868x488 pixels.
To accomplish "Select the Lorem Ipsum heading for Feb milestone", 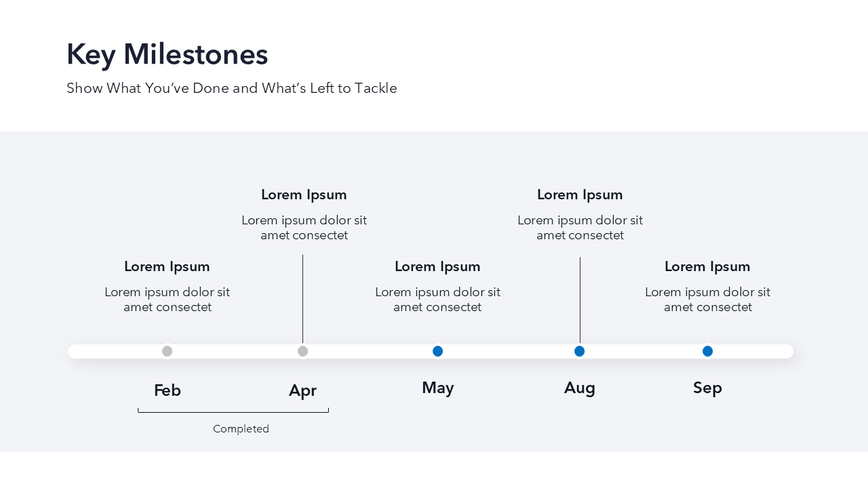I will (167, 266).
